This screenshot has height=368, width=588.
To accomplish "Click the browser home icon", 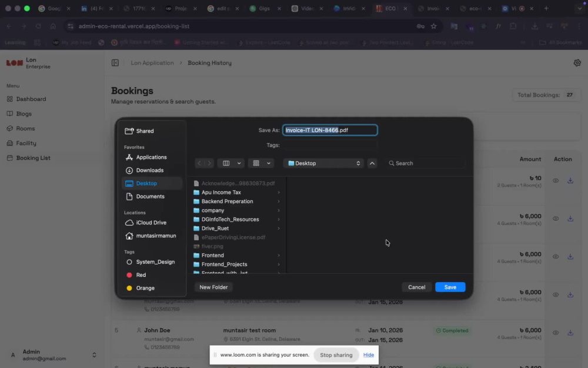I will (53, 26).
